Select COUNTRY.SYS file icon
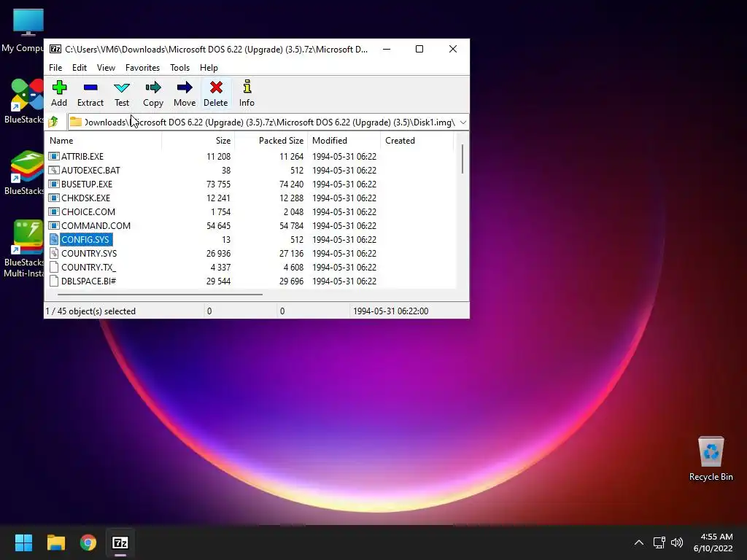 54,253
